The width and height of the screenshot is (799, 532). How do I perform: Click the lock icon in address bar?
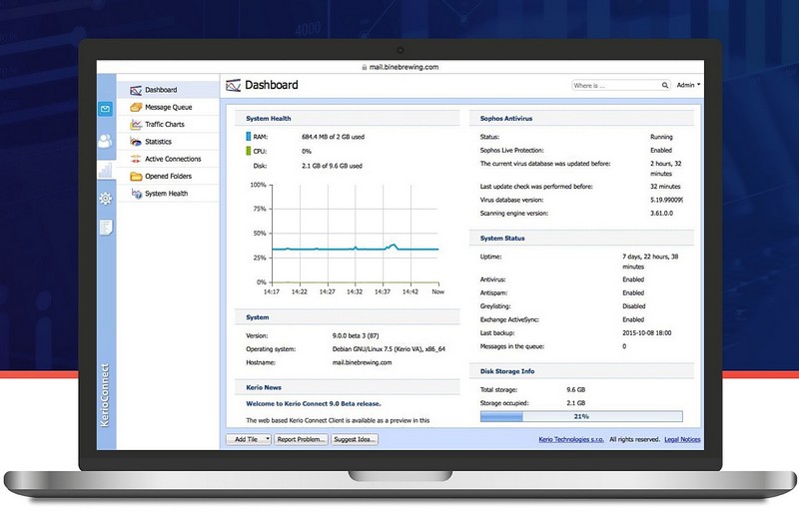pos(365,67)
